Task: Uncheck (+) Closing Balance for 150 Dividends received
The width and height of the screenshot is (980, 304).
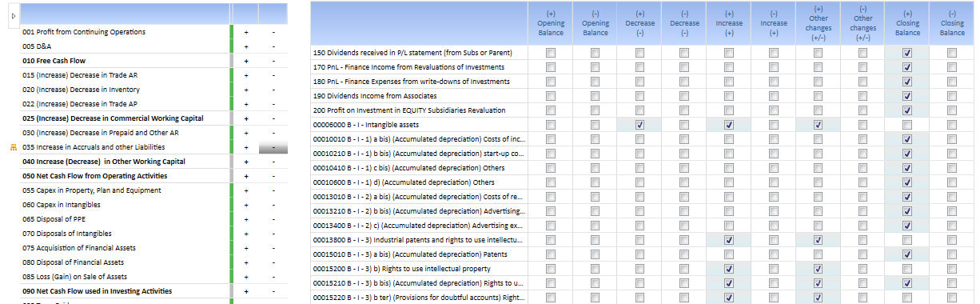Action: pyautogui.click(x=907, y=53)
